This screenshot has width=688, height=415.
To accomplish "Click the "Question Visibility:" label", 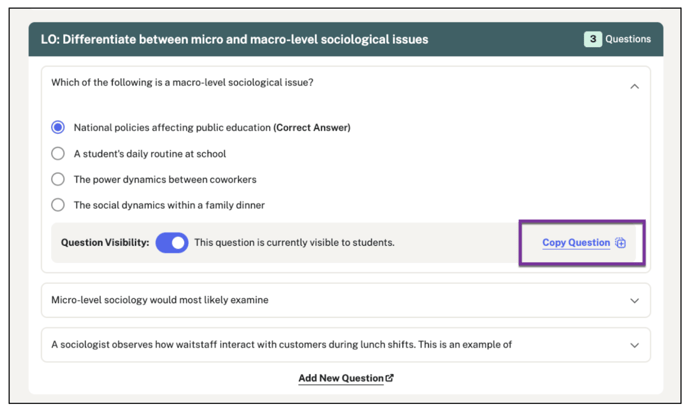I will [x=104, y=243].
